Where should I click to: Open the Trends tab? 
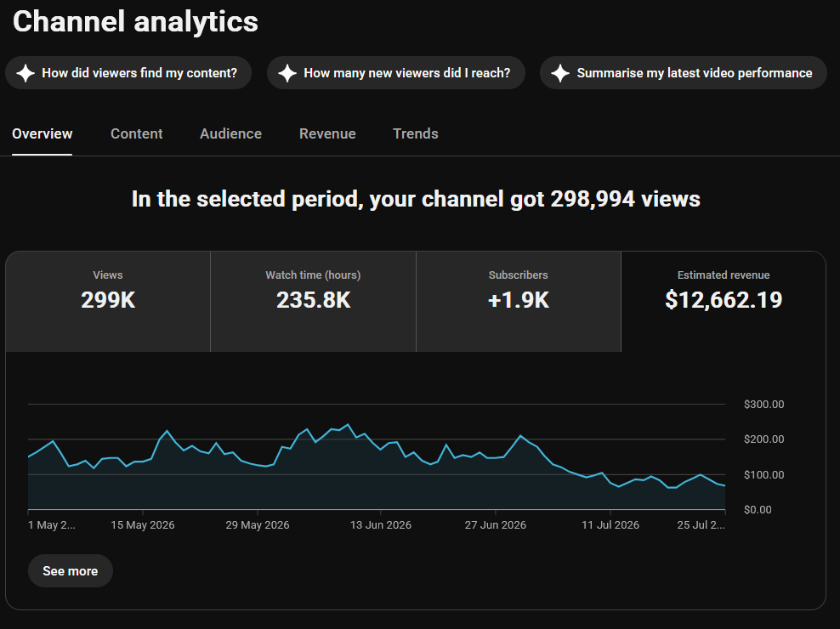pos(416,133)
